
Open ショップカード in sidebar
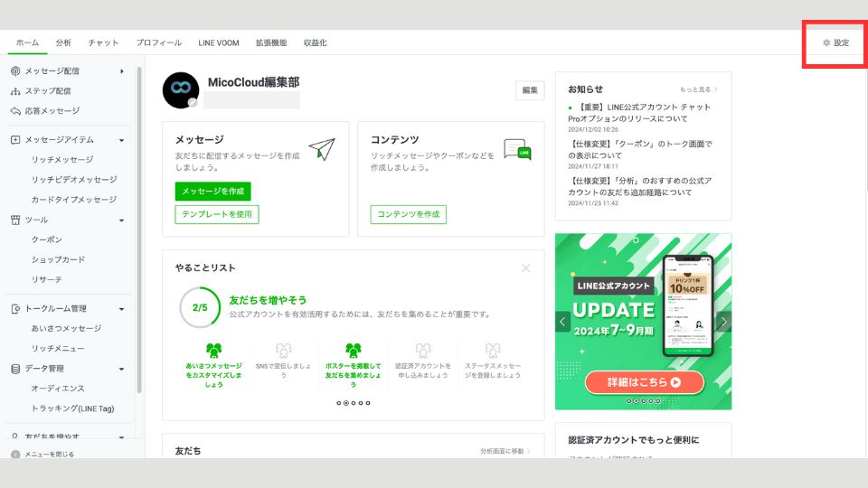pos(58,259)
